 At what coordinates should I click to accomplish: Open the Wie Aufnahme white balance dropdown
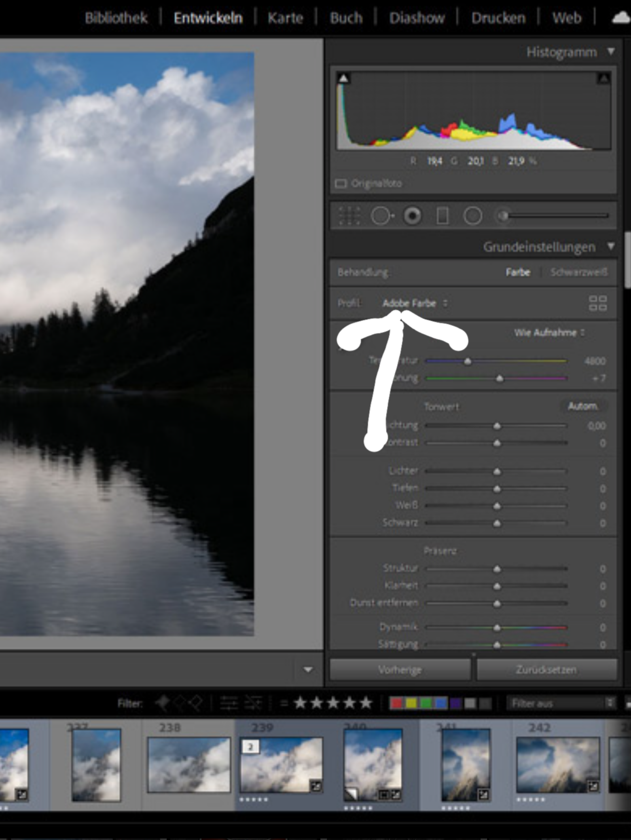coord(549,333)
